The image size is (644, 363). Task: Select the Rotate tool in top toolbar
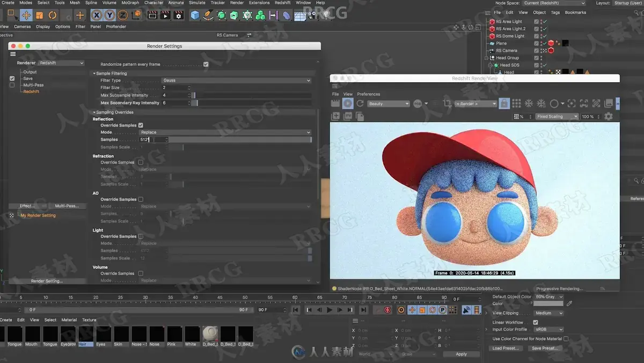[x=53, y=15]
